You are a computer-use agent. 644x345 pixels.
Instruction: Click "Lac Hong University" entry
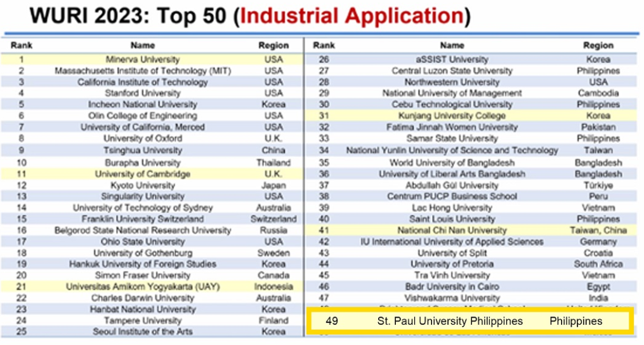tap(452, 208)
